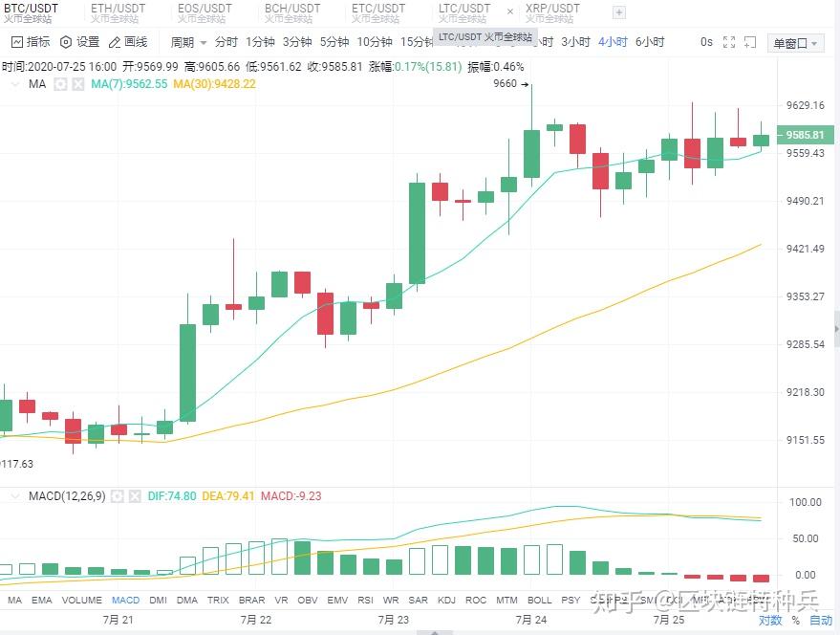Enable 自动 auto scale
This screenshot has height=635, width=840.
coord(821,621)
